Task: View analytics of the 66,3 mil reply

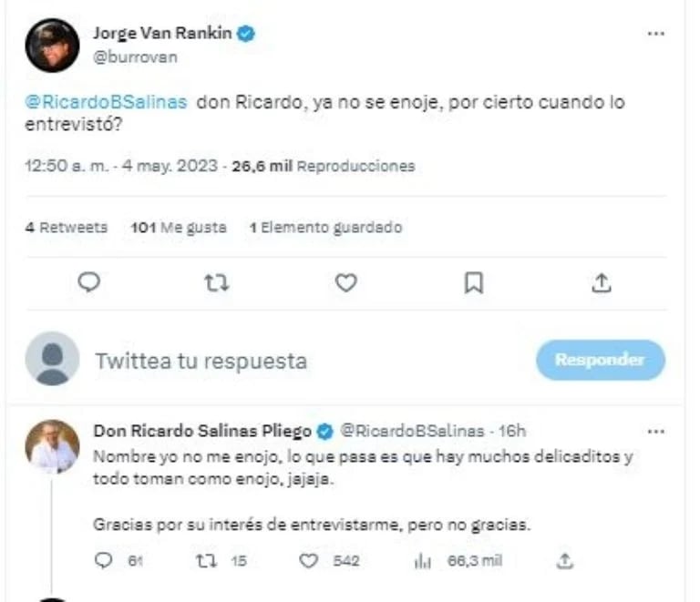Action: point(422,561)
